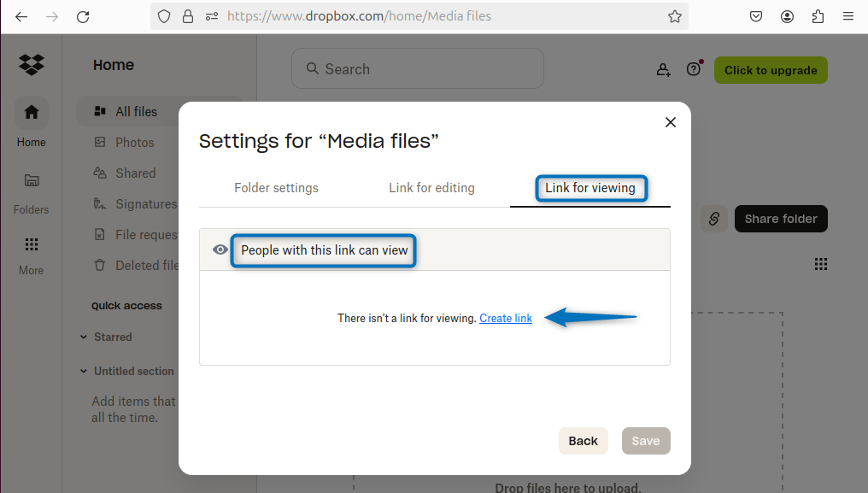Viewport: 868px width, 493px height.
Task: Open the help question mark icon
Action: [x=694, y=70]
